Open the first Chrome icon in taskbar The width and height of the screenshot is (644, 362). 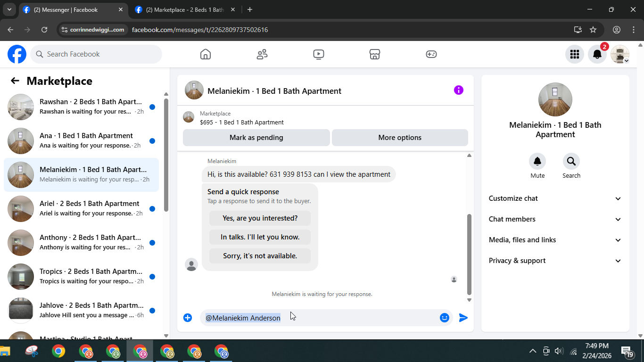pyautogui.click(x=58, y=351)
